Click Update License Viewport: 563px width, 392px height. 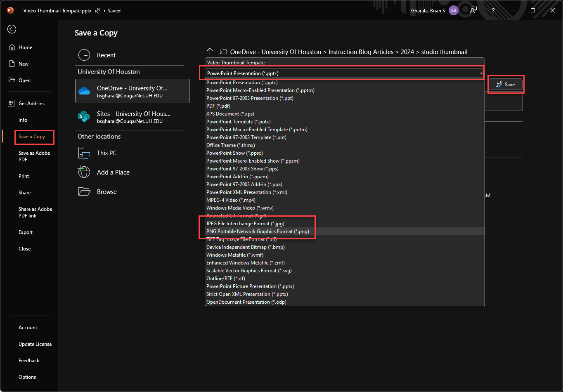click(35, 344)
